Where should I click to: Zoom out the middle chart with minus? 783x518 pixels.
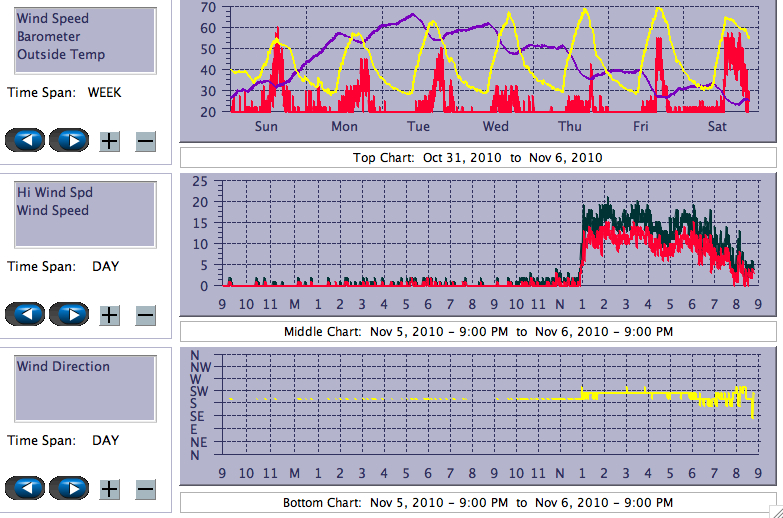(x=145, y=315)
